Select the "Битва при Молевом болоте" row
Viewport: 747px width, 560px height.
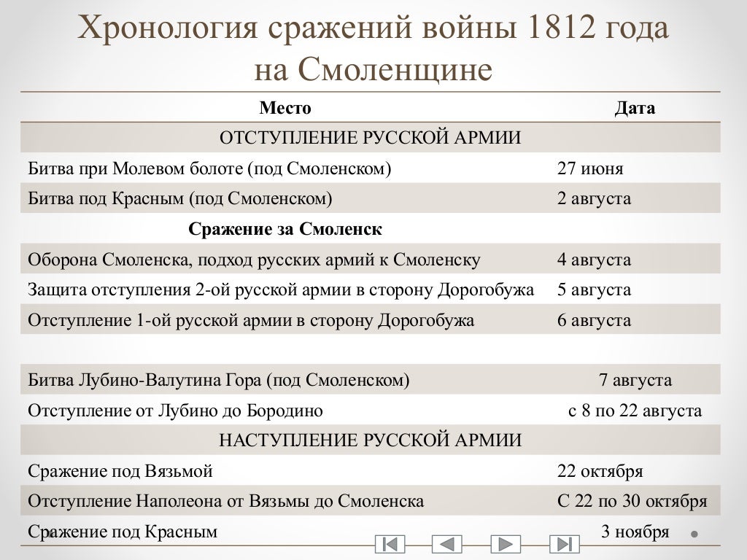click(x=209, y=168)
